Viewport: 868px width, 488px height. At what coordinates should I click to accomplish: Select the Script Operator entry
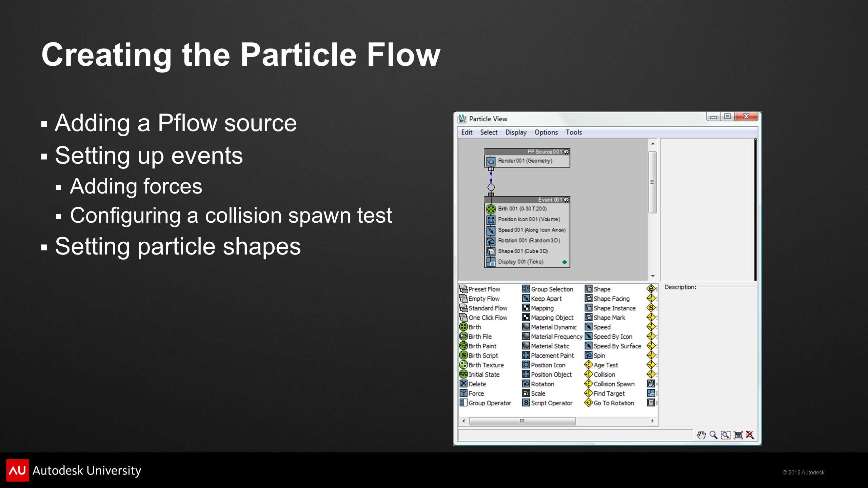coord(547,403)
